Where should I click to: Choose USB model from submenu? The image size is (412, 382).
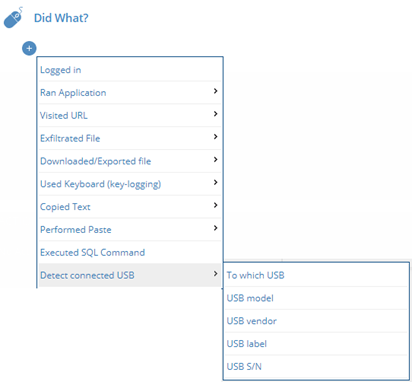316,298
